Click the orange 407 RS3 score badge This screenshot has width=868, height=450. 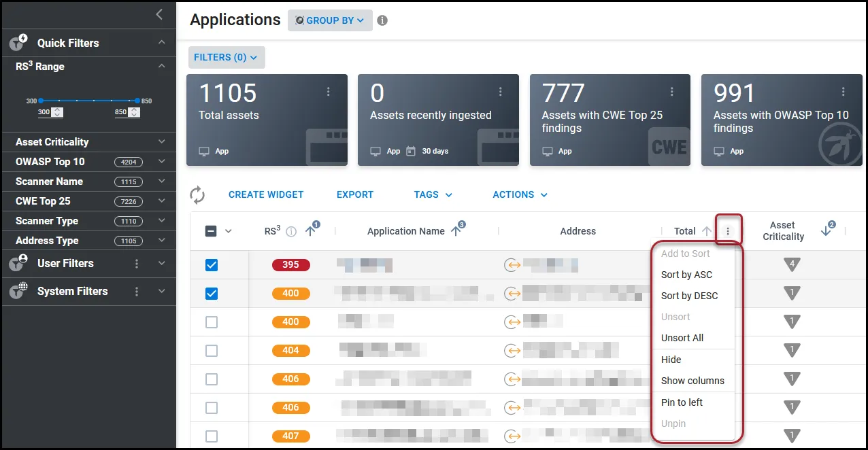[x=290, y=436]
